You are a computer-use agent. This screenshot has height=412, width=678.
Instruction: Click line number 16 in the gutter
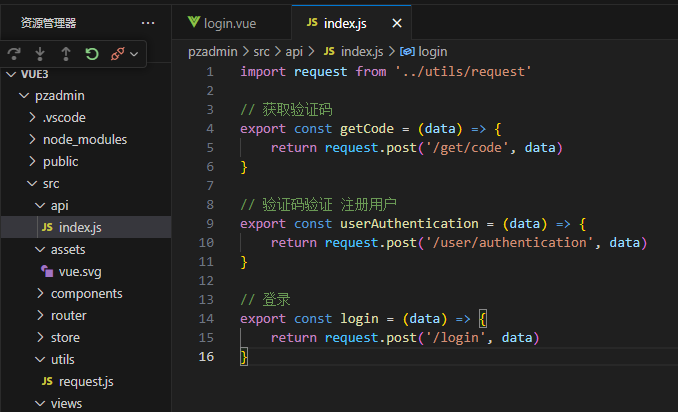206,357
